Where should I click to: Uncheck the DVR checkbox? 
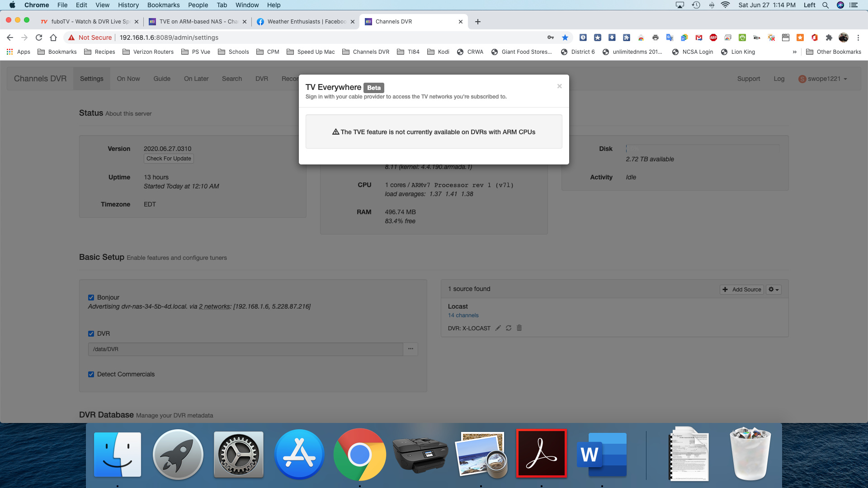pos(91,333)
